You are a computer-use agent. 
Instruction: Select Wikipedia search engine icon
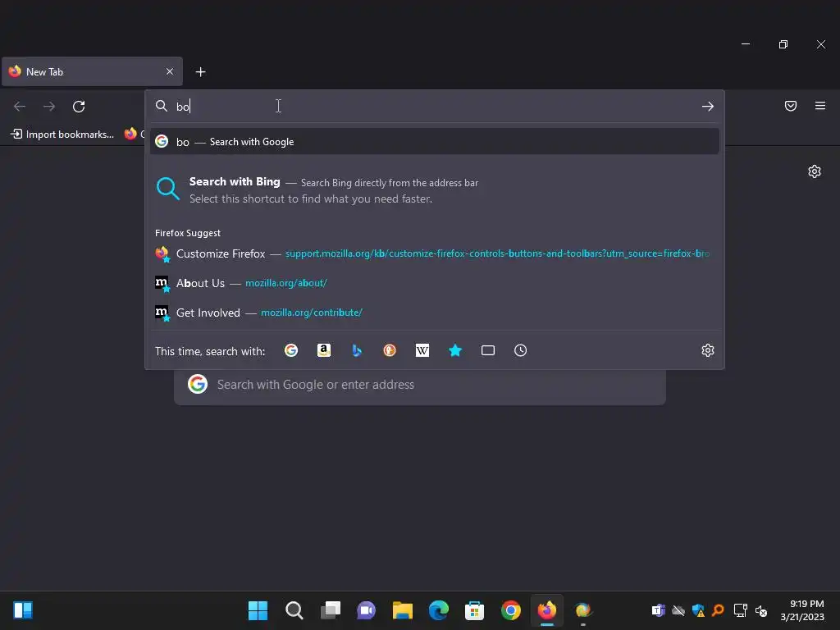[x=422, y=350]
